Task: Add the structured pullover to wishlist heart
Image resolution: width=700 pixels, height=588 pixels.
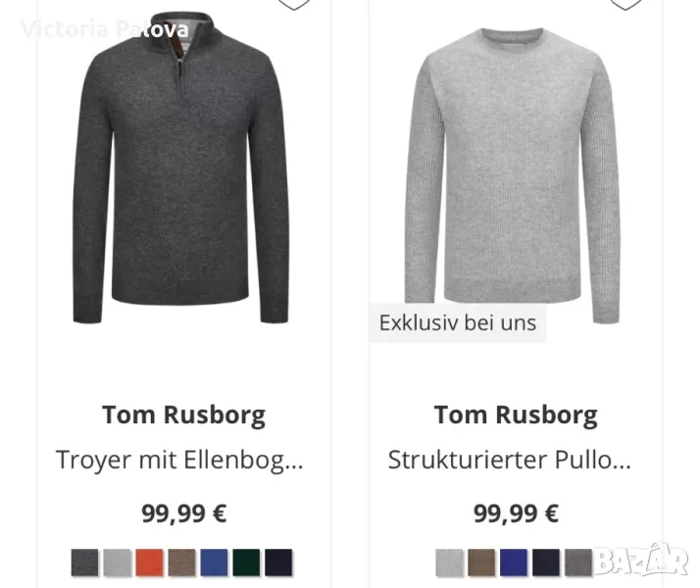Action: pyautogui.click(x=625, y=4)
